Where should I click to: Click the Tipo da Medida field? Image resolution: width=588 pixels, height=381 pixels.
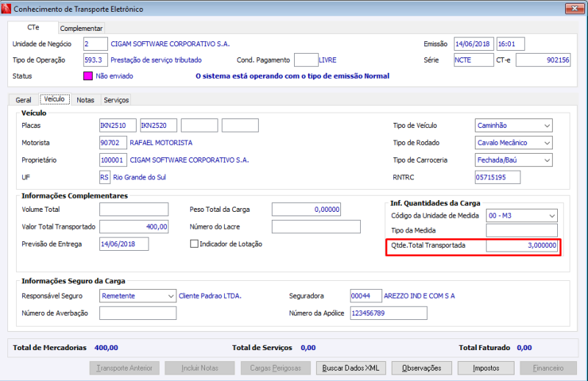tap(522, 230)
